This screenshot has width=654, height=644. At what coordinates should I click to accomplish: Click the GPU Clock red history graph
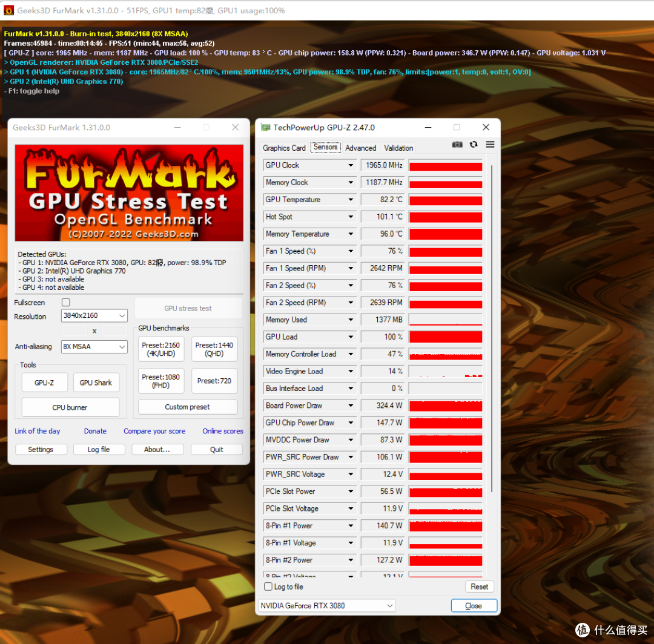pyautogui.click(x=446, y=165)
